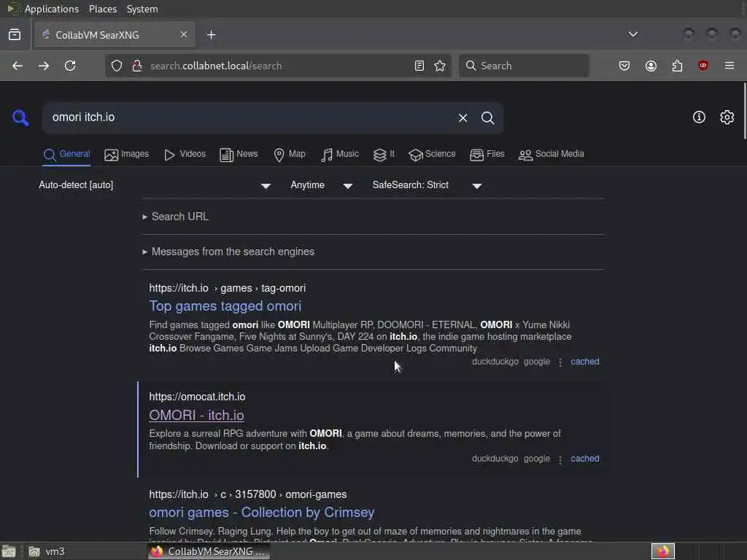Click the https://omocat.itch.io URL text
The width and height of the screenshot is (747, 560).
pos(197,397)
